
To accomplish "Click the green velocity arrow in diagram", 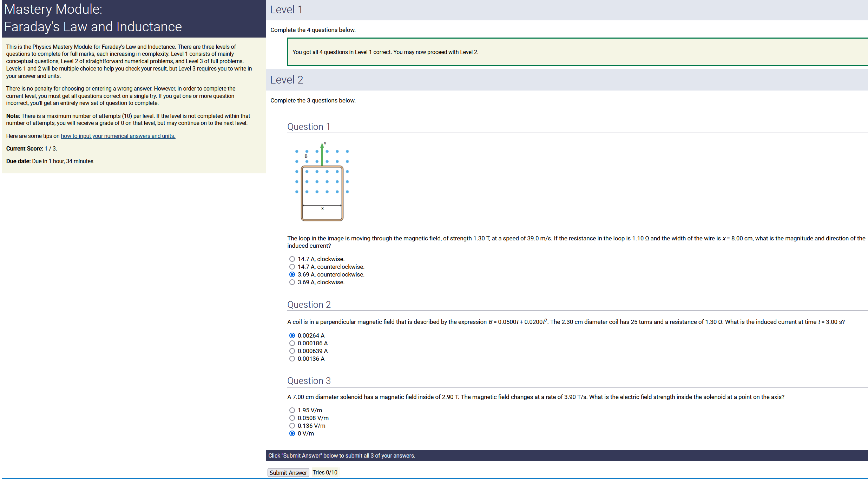I will click(x=322, y=154).
